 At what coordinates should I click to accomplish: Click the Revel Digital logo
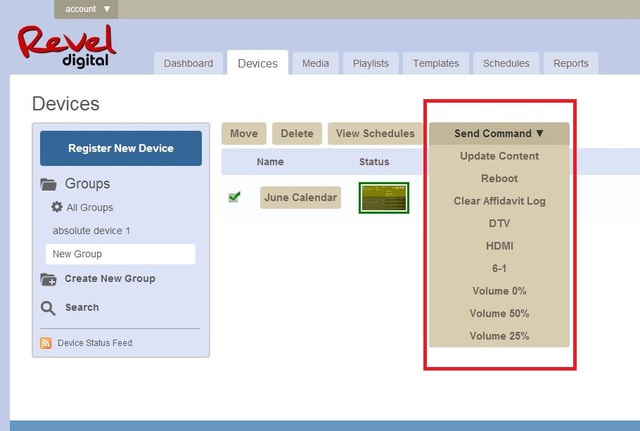pyautogui.click(x=67, y=46)
